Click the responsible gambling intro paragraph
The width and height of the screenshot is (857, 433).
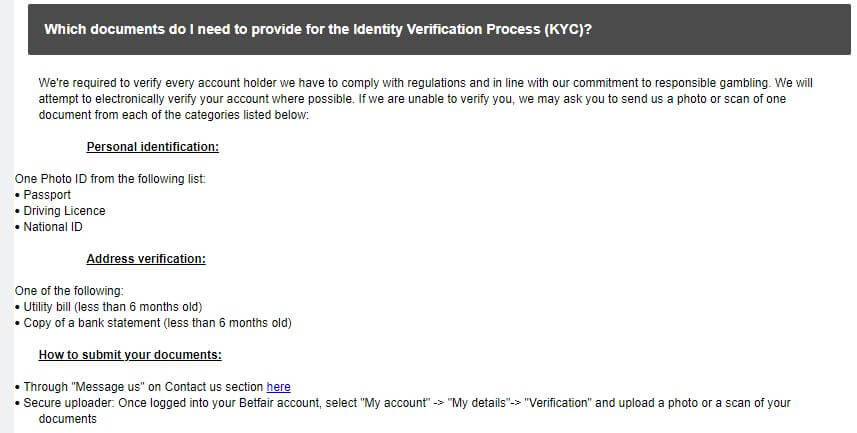(x=425, y=99)
